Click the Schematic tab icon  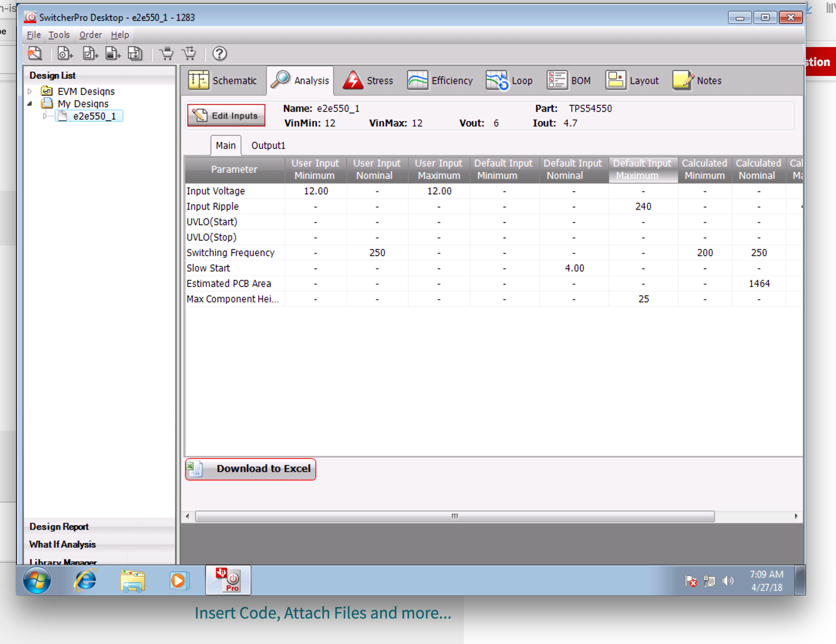(199, 80)
